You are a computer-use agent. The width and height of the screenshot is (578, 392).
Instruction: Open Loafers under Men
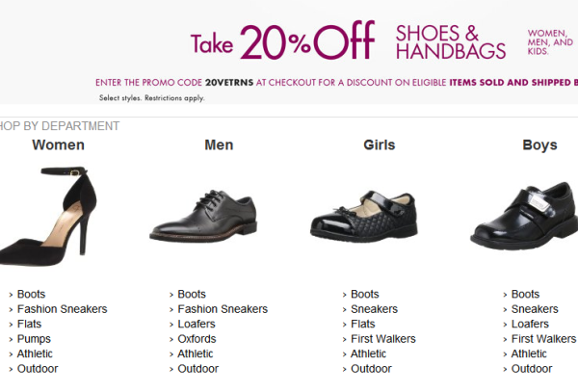pyautogui.click(x=197, y=324)
